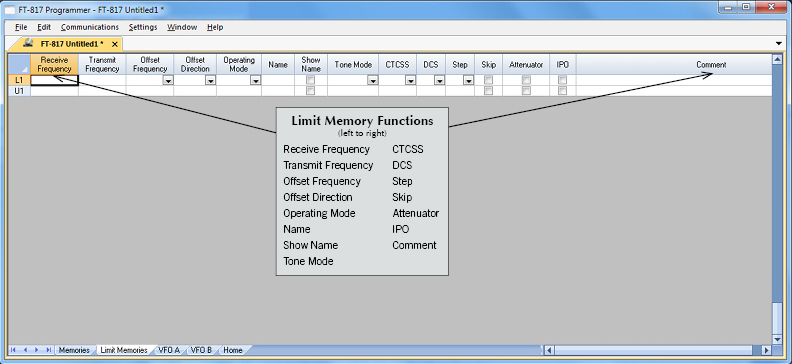The image size is (792, 364).
Task: Click the Transmit Frequency column header
Action: pos(102,65)
